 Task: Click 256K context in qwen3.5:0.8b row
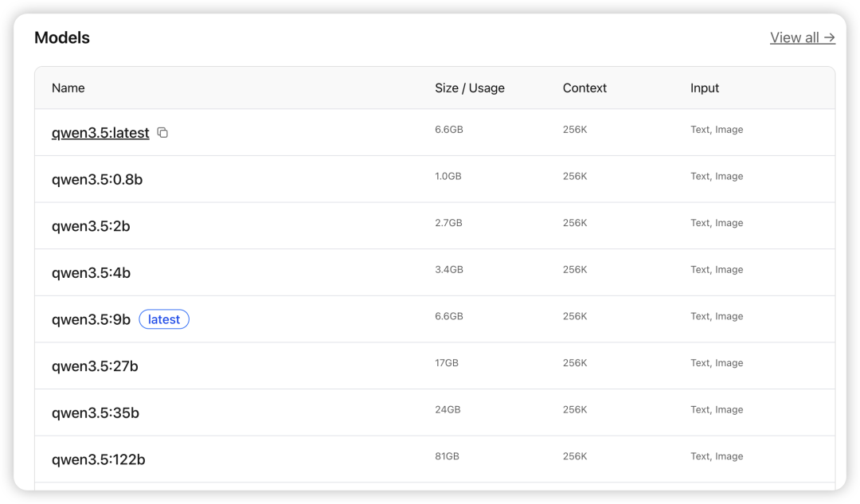click(575, 176)
